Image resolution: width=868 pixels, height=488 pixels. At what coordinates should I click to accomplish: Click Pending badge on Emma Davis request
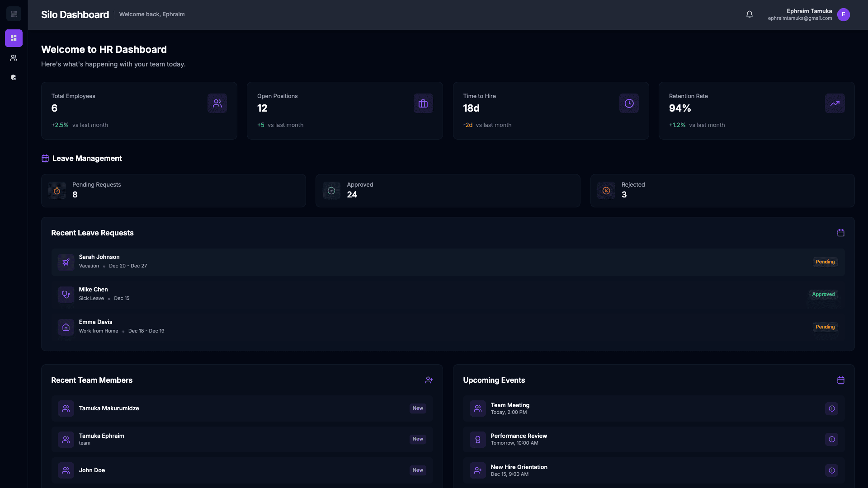coord(825,327)
